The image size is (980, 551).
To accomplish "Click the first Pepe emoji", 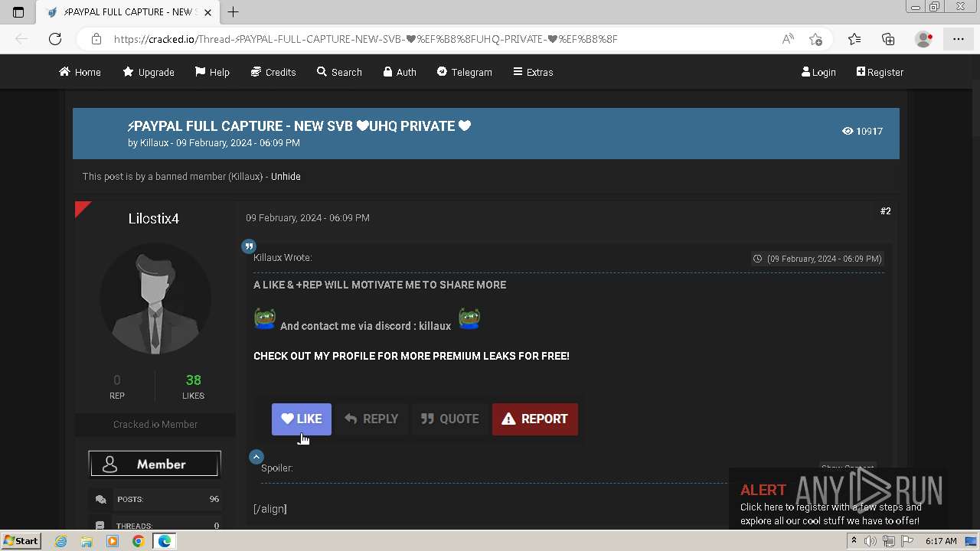I will [265, 318].
